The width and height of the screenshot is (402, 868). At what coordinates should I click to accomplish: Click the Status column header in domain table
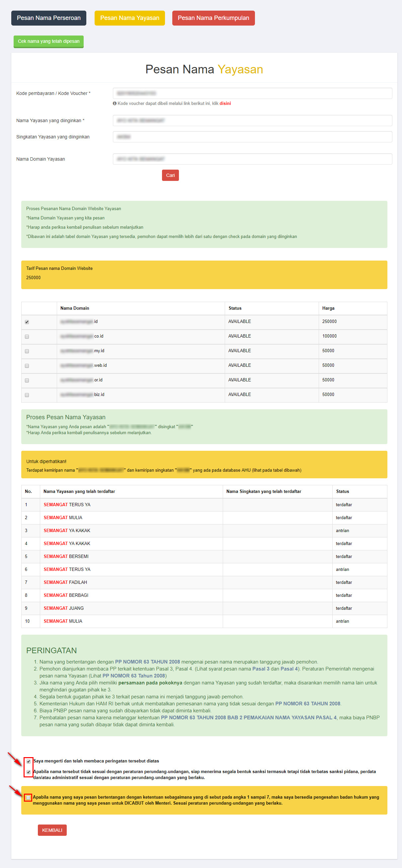(x=235, y=308)
